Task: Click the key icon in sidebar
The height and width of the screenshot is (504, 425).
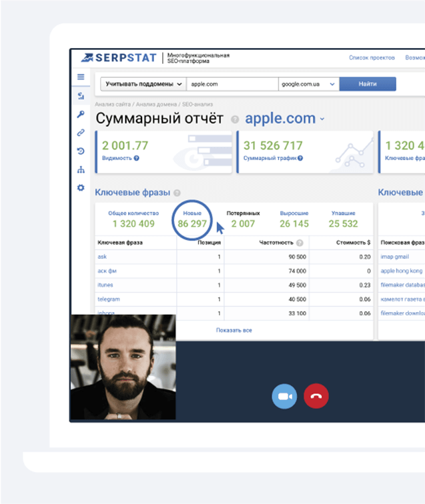Action: click(81, 115)
